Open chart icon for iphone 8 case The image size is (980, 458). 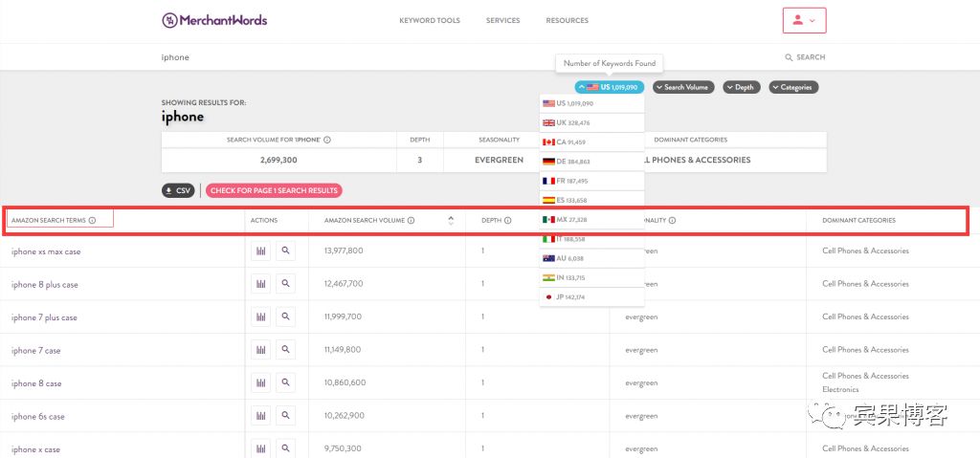(x=260, y=382)
